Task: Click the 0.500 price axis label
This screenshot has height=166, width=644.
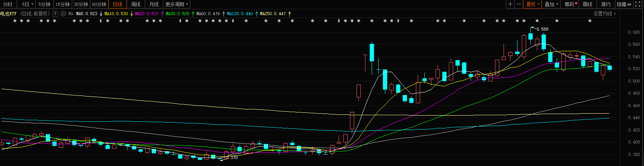Action: [x=634, y=81]
